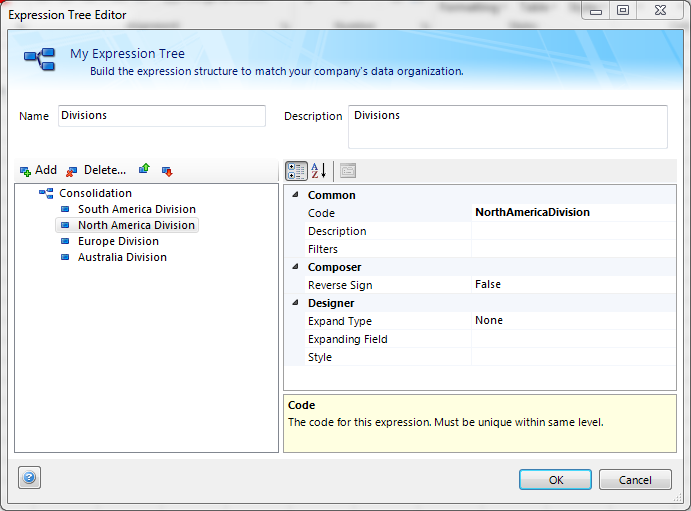Click the Add expression button

[x=38, y=170]
